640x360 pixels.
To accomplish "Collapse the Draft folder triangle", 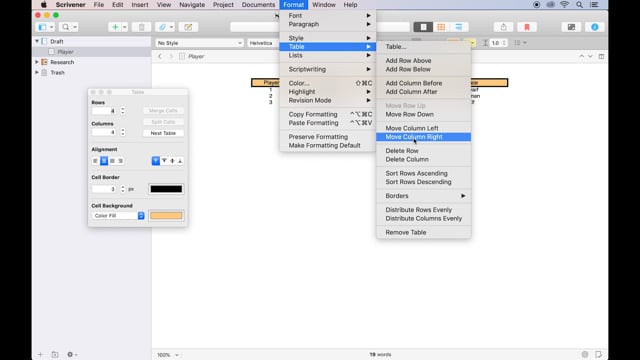I will (x=37, y=41).
